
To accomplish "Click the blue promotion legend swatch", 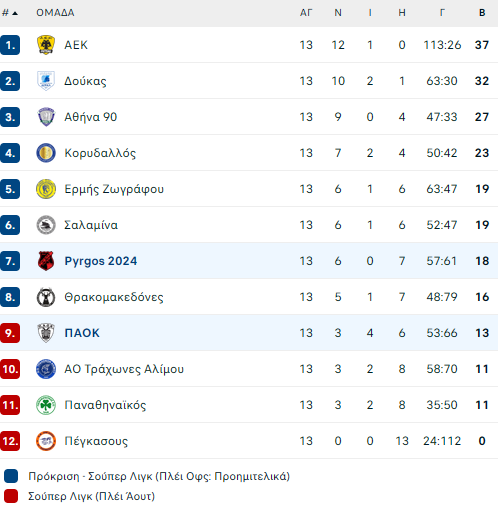I will tap(11, 476).
